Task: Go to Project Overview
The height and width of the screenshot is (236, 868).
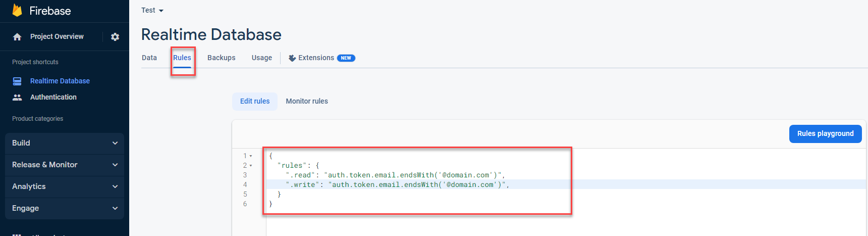Action: pos(57,36)
